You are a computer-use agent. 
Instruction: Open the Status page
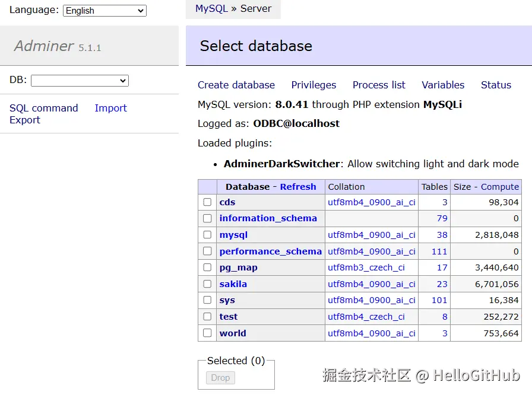pos(496,85)
